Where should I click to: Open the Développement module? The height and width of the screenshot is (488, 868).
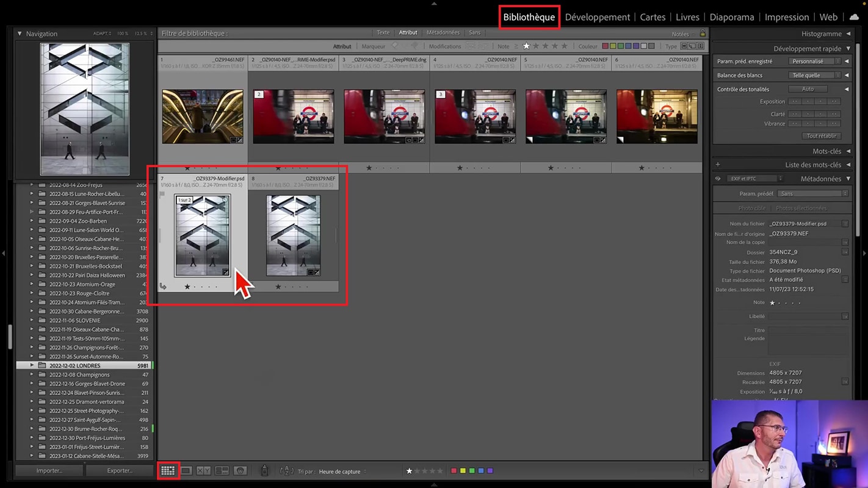(598, 17)
